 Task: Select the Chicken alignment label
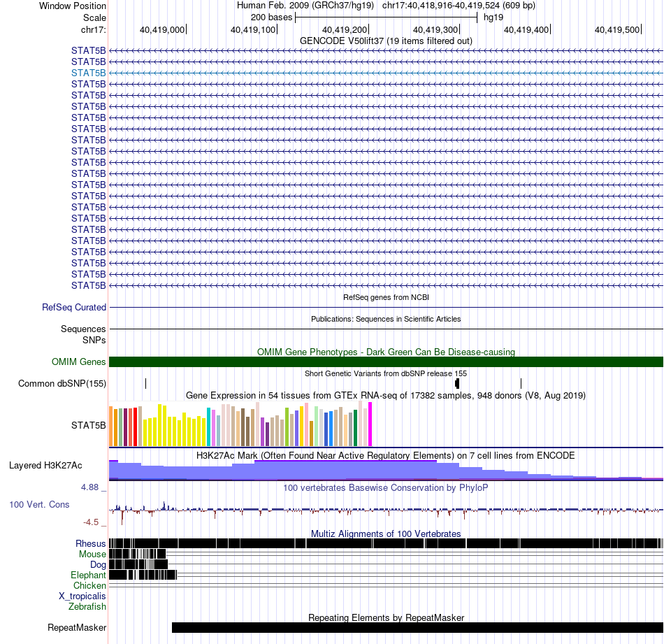point(89,585)
